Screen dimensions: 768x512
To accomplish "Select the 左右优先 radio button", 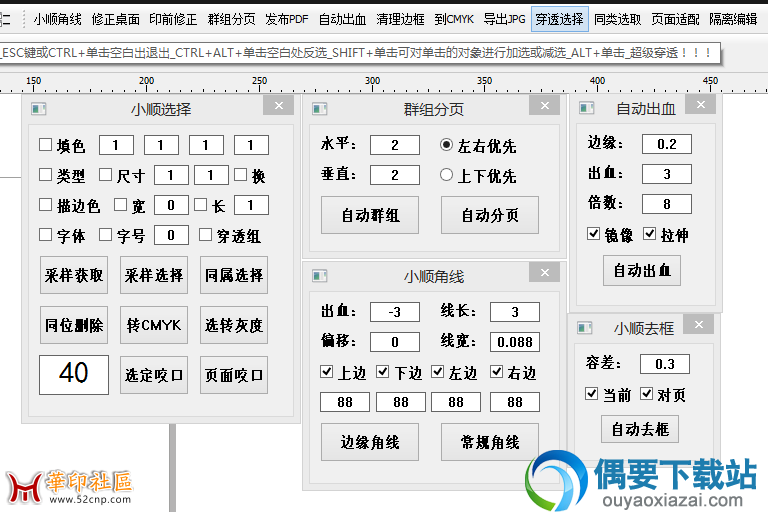I will point(446,145).
